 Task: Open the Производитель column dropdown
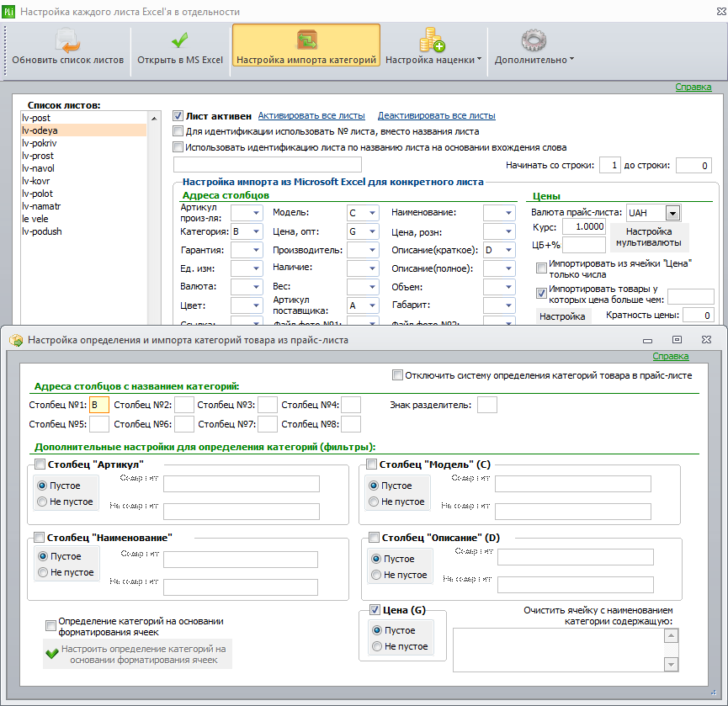(x=372, y=250)
